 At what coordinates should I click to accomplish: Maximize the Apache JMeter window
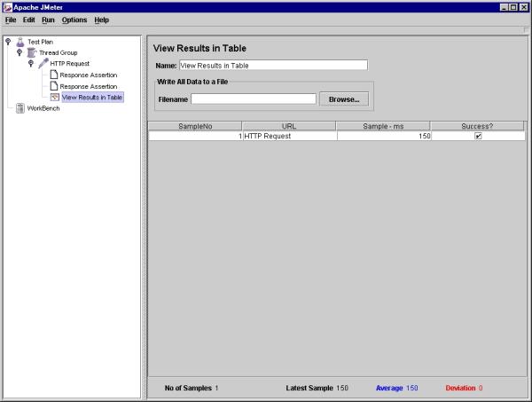(x=513, y=7)
